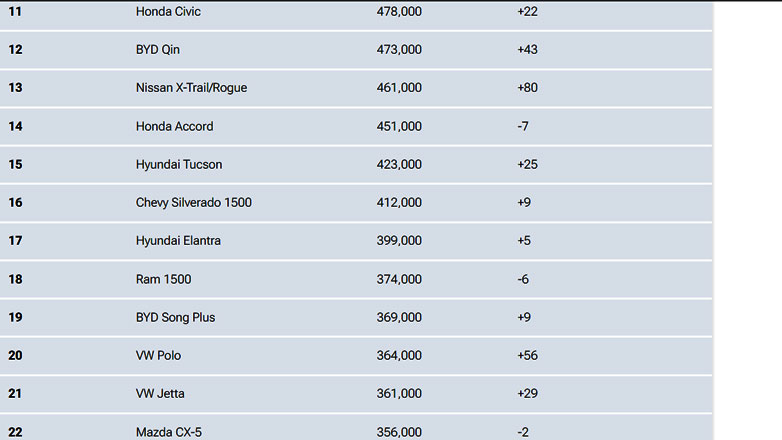Select the Honda Accord model name
This screenshot has width=782, height=440.
click(x=174, y=126)
